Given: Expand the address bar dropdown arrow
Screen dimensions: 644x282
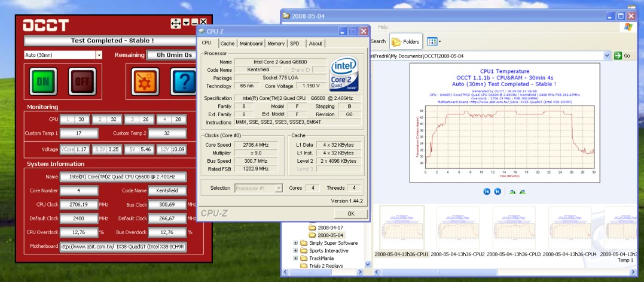Looking at the screenshot, I should point(607,56).
